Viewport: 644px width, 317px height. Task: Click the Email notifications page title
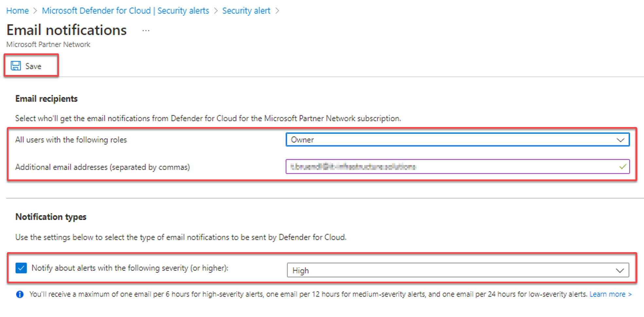click(x=66, y=30)
